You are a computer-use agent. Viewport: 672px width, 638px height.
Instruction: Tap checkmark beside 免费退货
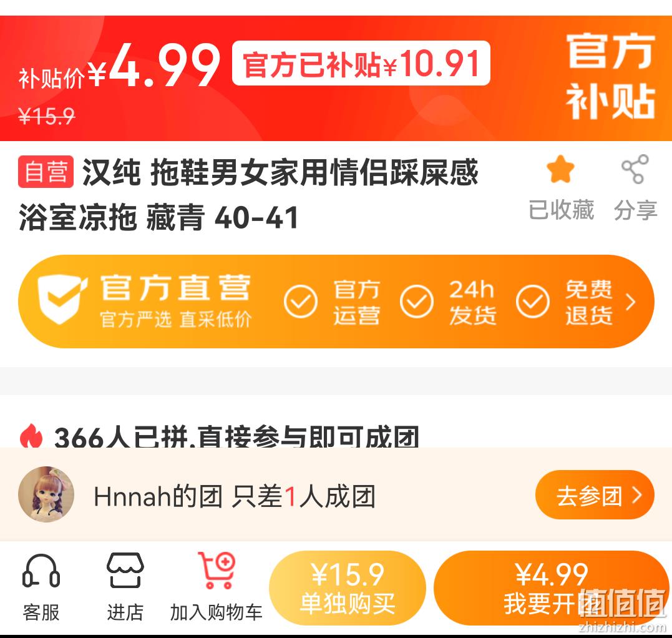point(533,302)
